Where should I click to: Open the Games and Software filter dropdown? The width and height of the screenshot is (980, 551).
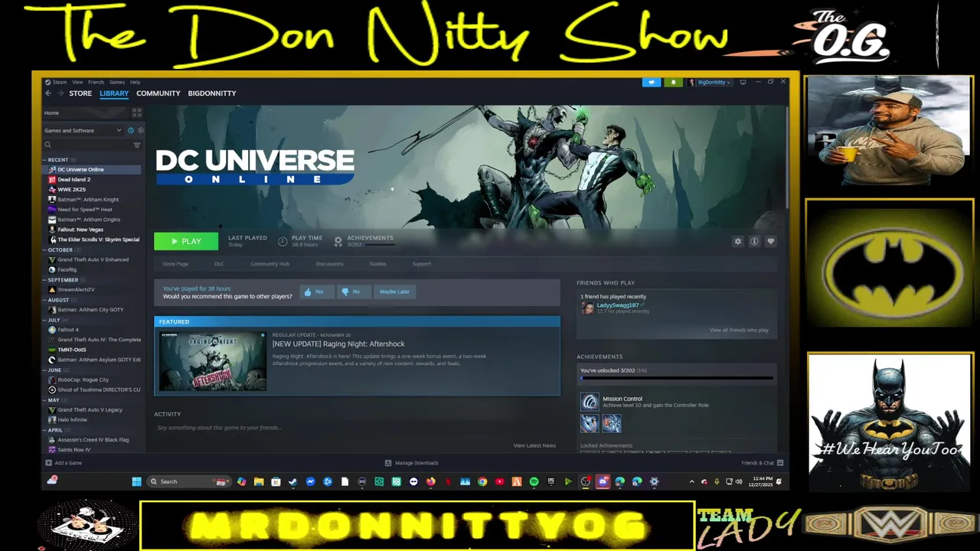[x=83, y=131]
